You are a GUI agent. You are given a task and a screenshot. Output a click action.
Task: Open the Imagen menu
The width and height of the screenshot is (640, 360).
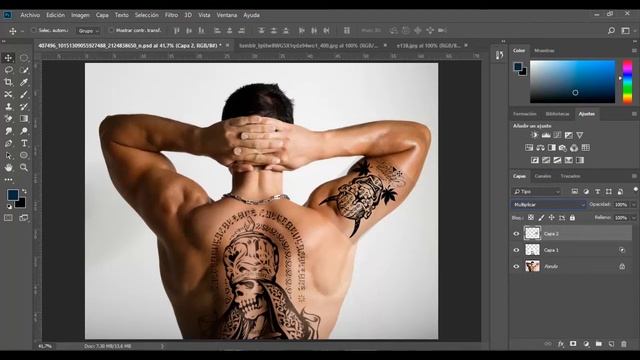coord(80,15)
